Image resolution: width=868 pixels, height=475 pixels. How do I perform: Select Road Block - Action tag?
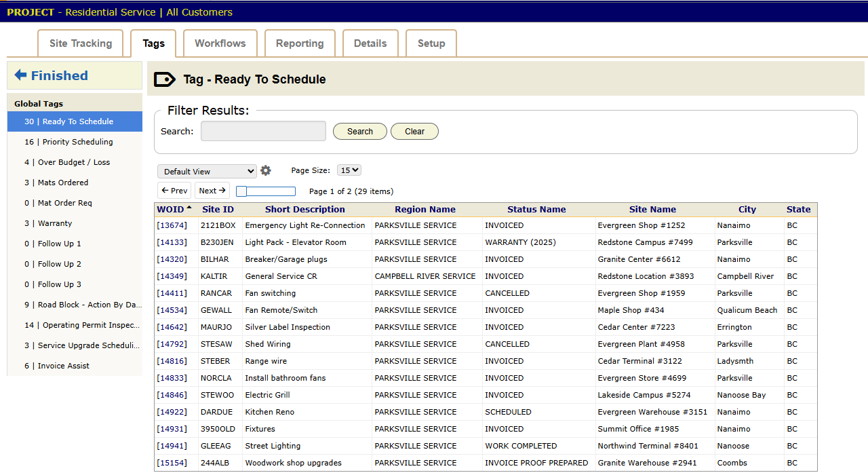pos(75,305)
